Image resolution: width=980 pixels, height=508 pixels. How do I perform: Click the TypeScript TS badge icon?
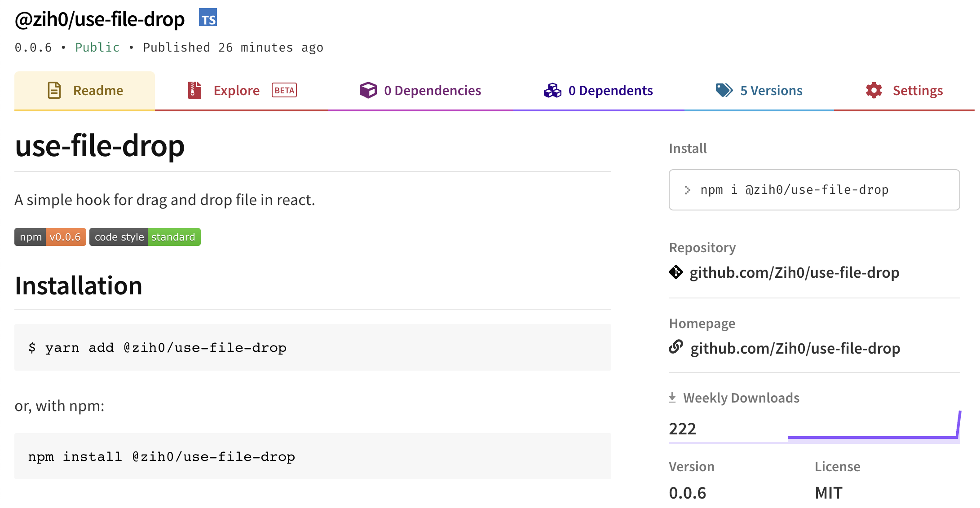point(208,18)
